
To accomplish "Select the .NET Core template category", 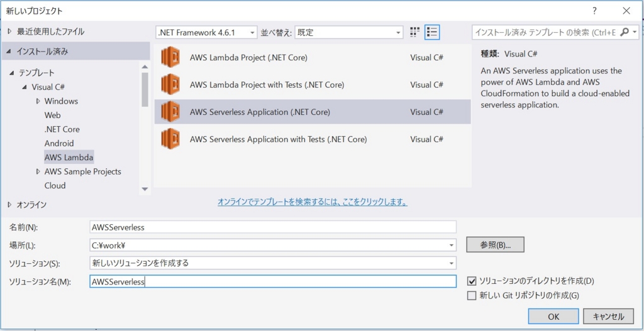I will 62,129.
